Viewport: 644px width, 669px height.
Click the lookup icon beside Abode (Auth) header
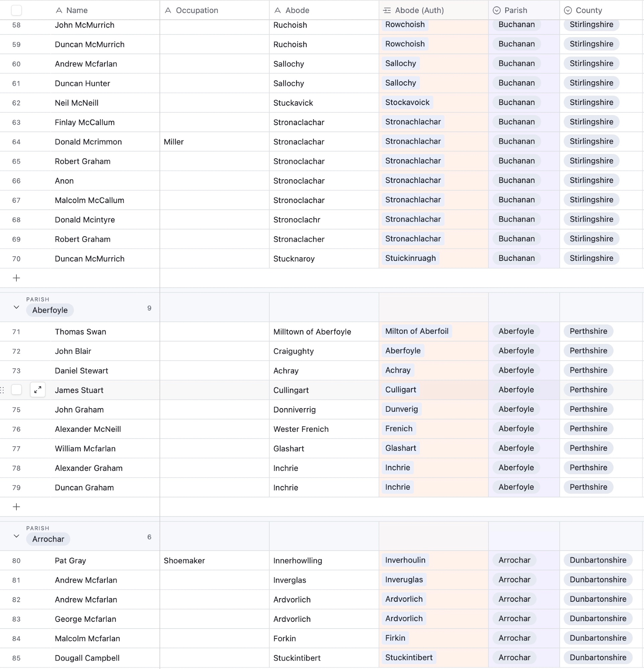[x=387, y=10]
